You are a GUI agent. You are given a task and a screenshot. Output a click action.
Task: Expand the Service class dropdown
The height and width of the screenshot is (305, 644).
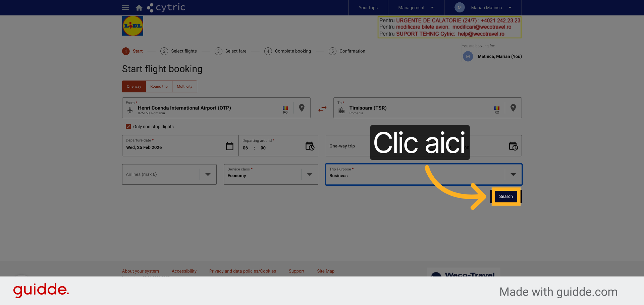coord(271,174)
